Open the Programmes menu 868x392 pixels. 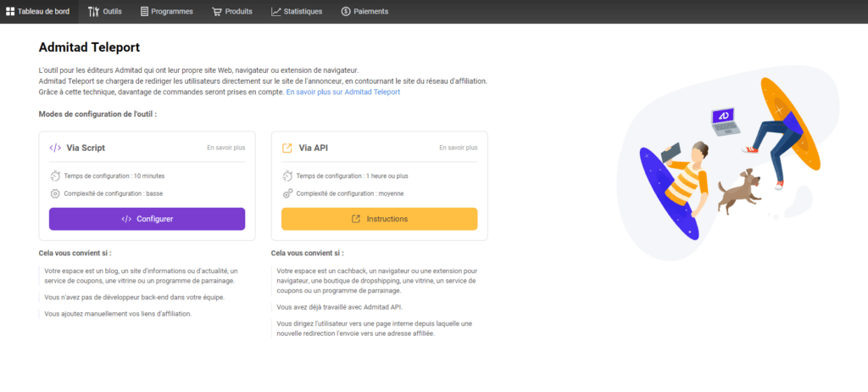167,11
